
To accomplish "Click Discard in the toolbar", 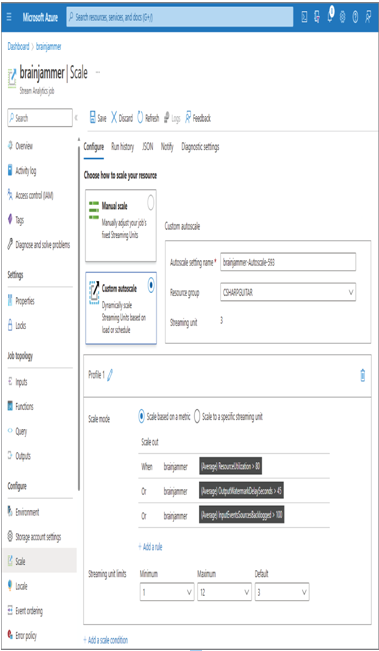I will point(122,118).
